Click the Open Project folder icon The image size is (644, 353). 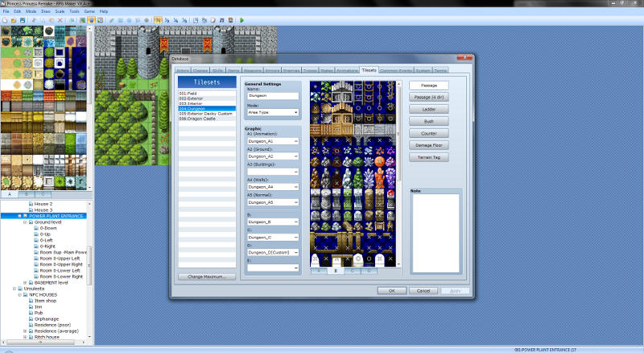point(14,20)
